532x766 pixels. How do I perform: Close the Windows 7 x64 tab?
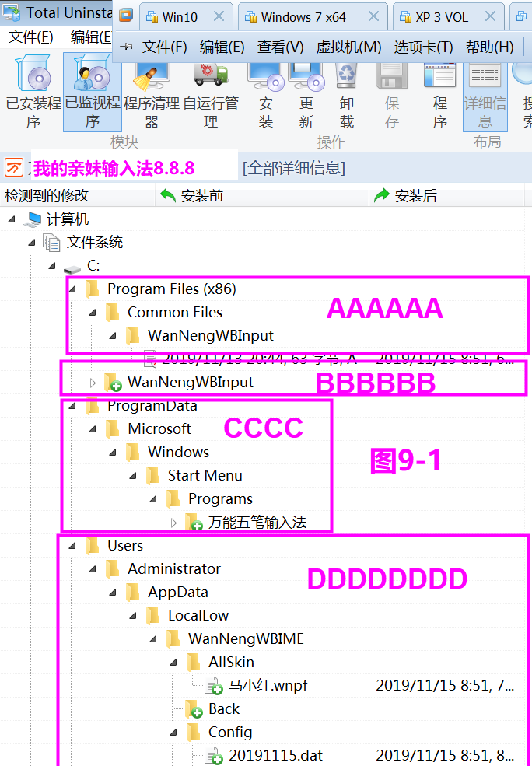pyautogui.click(x=373, y=16)
